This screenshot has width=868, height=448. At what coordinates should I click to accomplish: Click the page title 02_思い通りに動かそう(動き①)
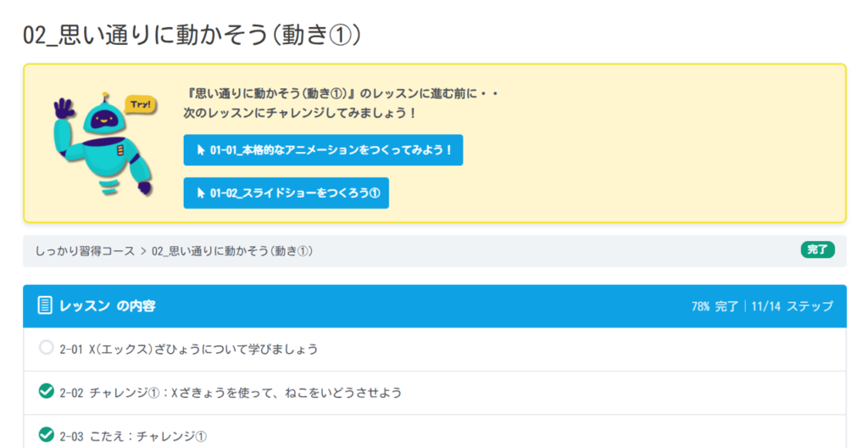tap(193, 35)
